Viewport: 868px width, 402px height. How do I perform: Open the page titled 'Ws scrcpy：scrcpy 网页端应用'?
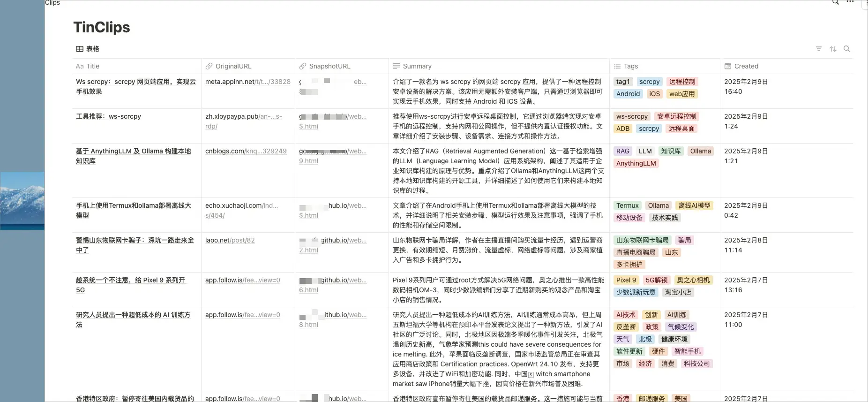[136, 86]
